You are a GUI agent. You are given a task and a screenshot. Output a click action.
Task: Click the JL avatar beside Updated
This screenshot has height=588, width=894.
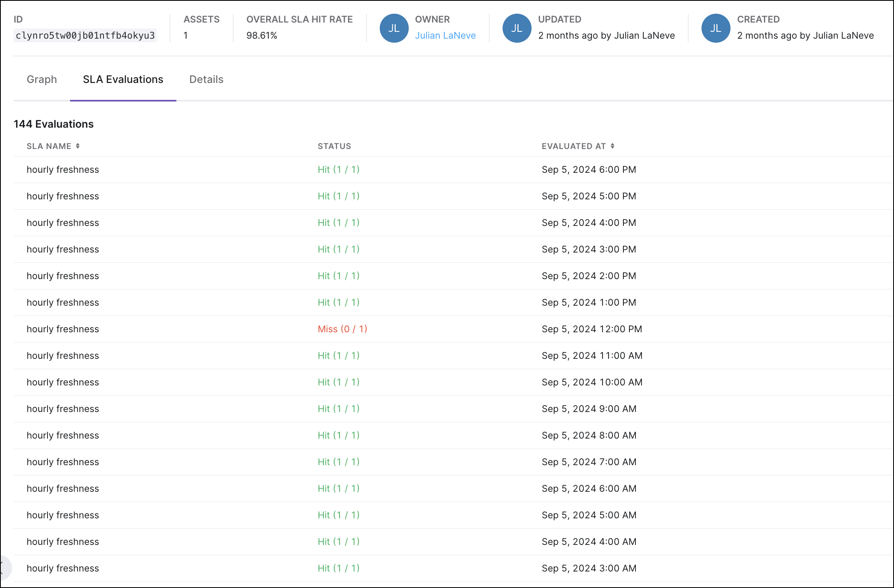[517, 28]
